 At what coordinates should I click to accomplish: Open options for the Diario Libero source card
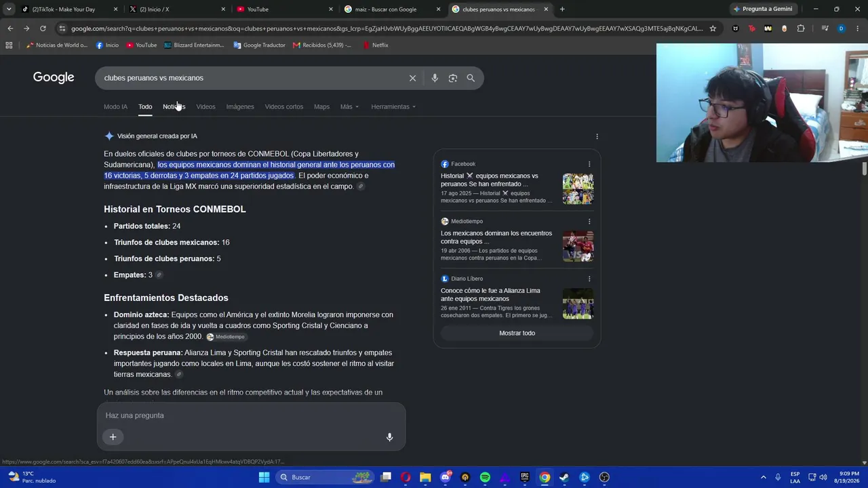click(x=589, y=279)
